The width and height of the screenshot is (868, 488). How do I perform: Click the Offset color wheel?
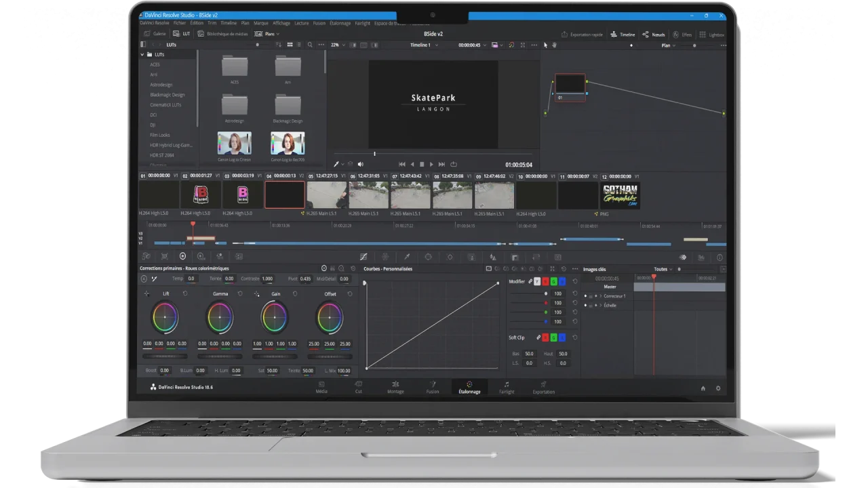[x=330, y=318]
